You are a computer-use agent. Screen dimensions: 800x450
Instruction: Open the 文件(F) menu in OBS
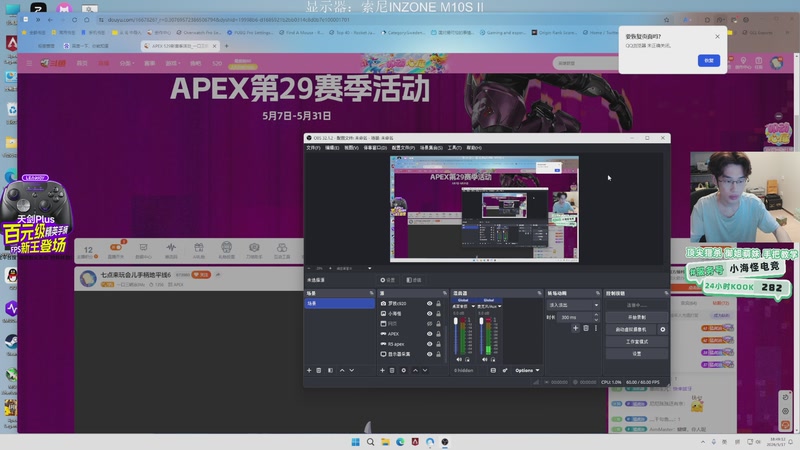click(313, 148)
